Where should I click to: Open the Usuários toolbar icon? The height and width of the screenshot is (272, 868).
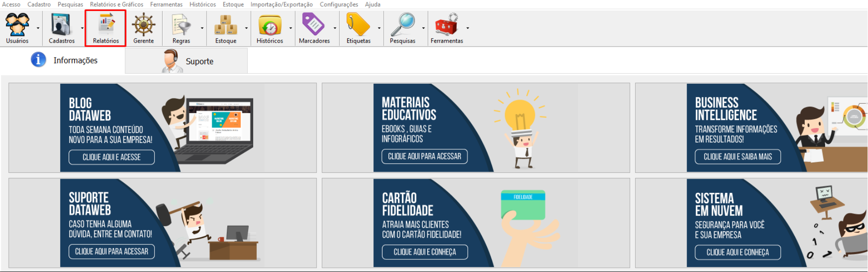pos(17,25)
